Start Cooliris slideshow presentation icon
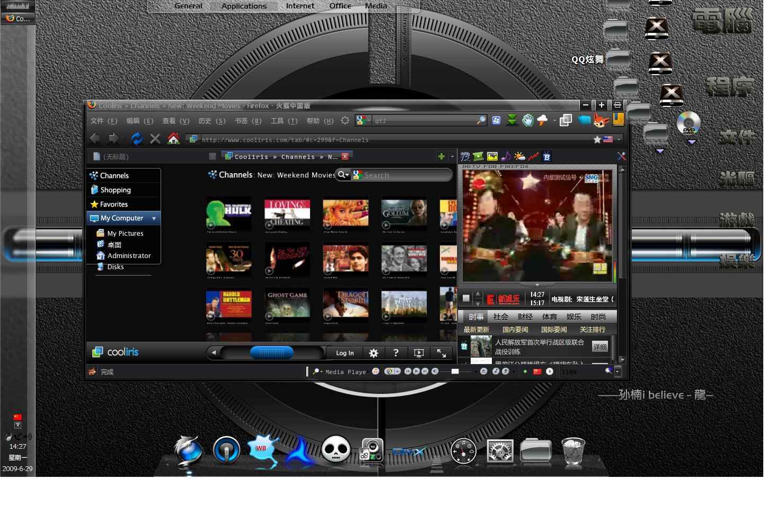Viewport: 776px width, 532px height. tap(419, 353)
